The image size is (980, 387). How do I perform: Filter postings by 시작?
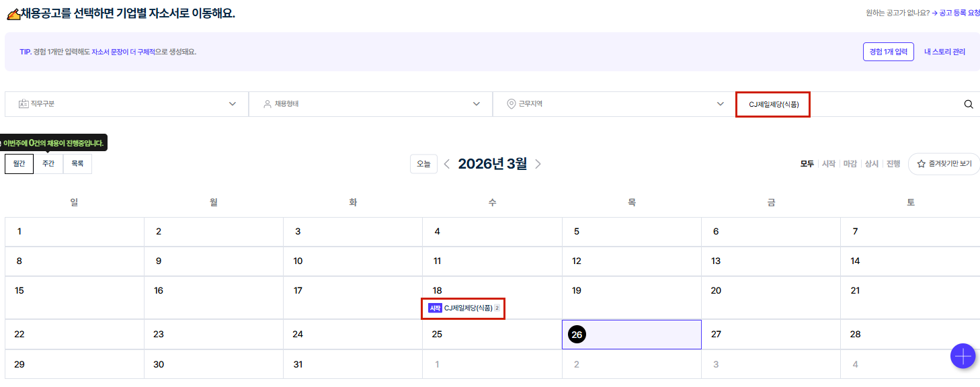point(828,164)
